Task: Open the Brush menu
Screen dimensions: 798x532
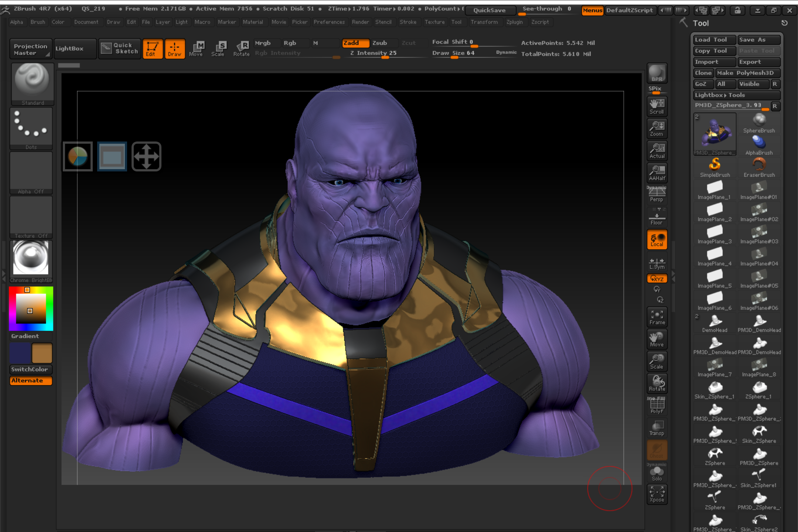Action: (x=38, y=22)
